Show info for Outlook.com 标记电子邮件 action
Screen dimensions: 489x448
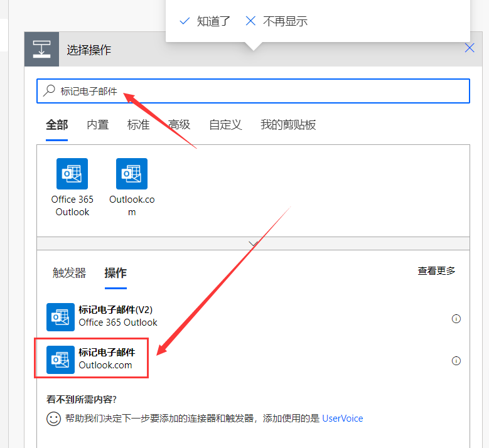click(456, 361)
